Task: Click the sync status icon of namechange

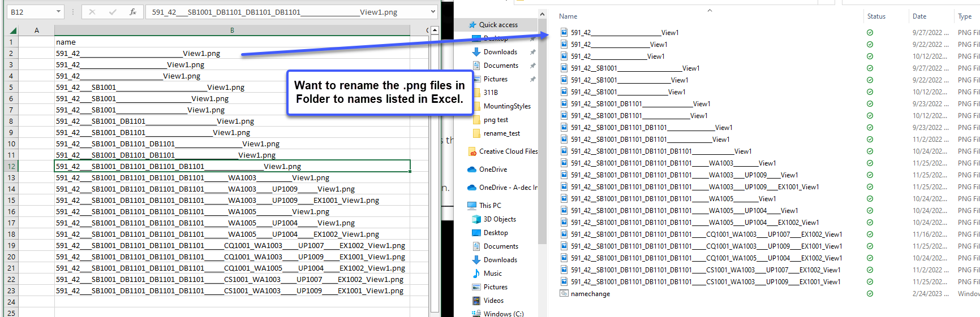Action: (870, 294)
